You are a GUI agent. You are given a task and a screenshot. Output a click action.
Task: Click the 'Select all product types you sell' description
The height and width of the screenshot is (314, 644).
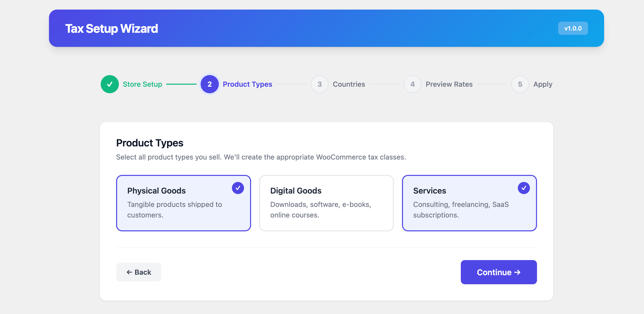261,157
